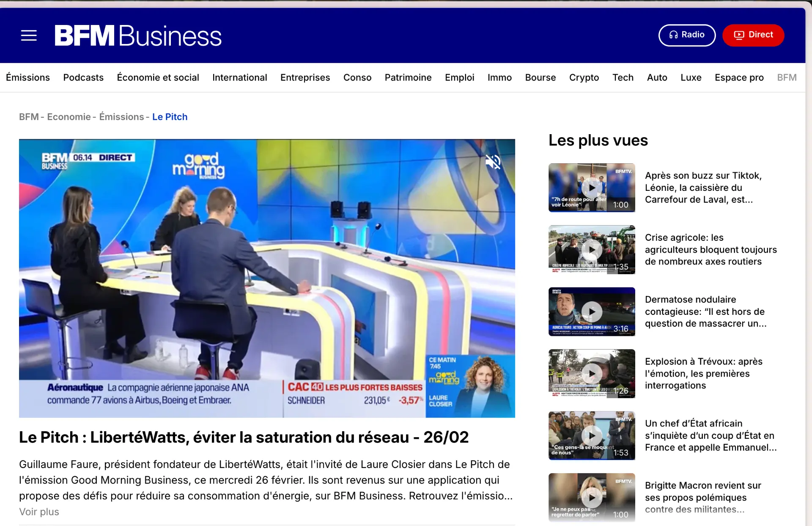
Task: Open the red Direct live button
Action: [x=753, y=35]
